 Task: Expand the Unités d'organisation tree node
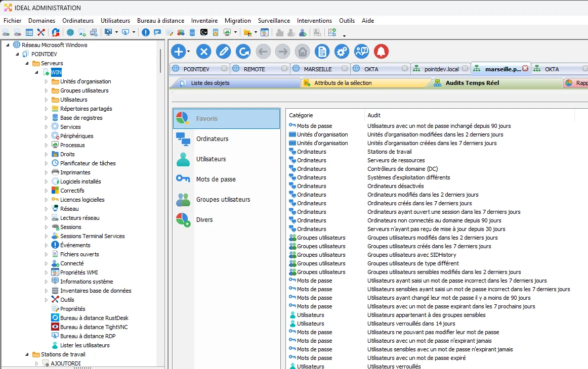pyautogui.click(x=46, y=81)
